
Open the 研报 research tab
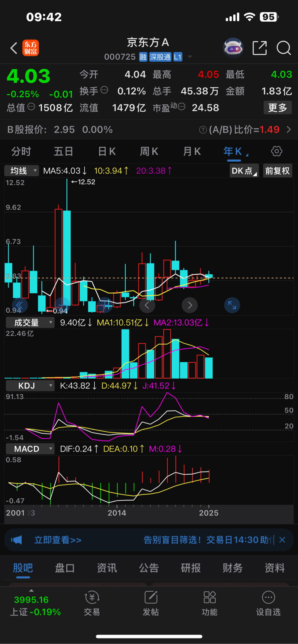[x=191, y=568]
